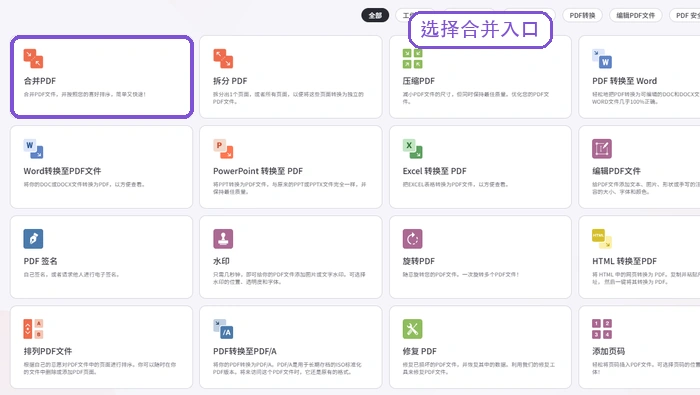Open the PDF转换至PDF/A title
The image size is (700, 395).
[x=245, y=351]
